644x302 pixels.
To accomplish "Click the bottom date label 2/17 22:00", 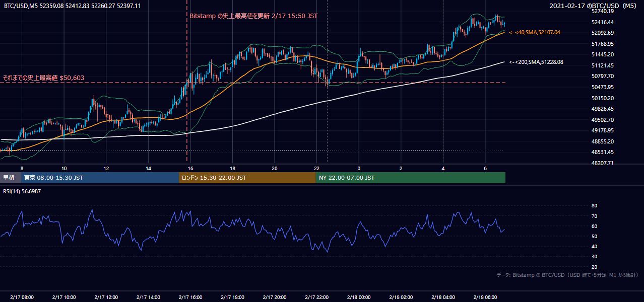I will click(316, 297).
